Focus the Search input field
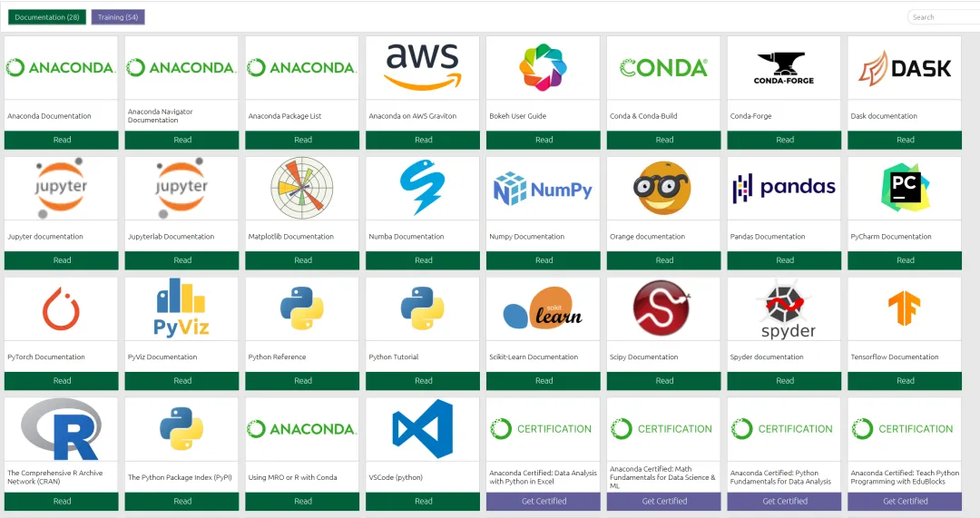 944,17
